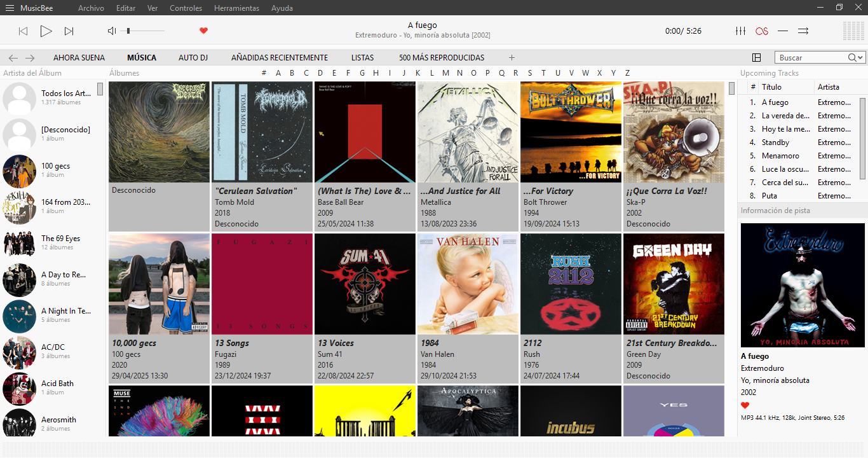Open the Archivo menu
The height and width of the screenshot is (458, 868).
(x=91, y=8)
